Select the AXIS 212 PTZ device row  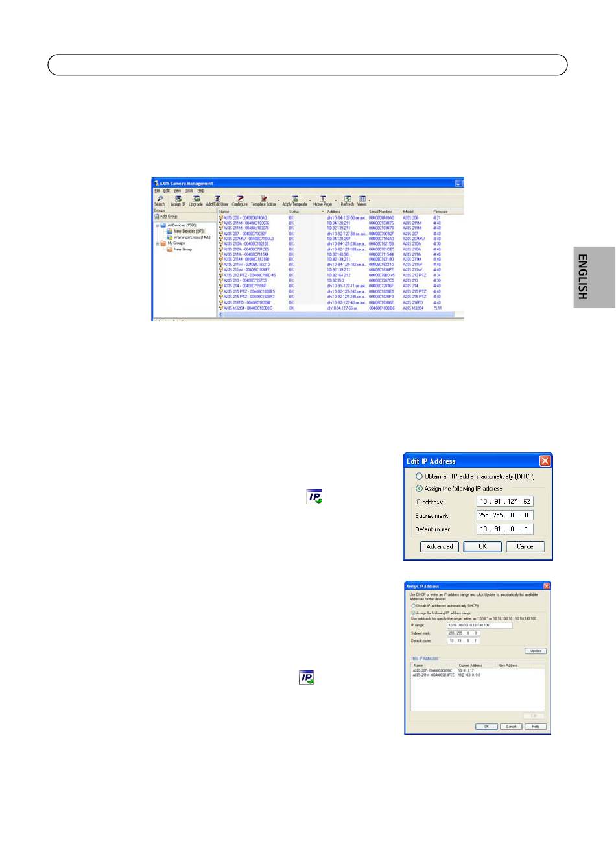(x=340, y=275)
